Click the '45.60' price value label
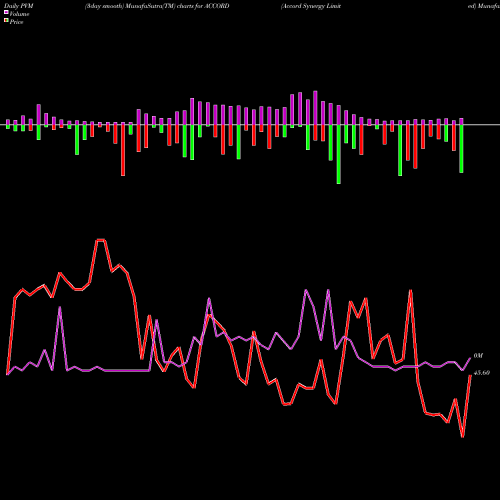500x500 pixels. point(482,373)
